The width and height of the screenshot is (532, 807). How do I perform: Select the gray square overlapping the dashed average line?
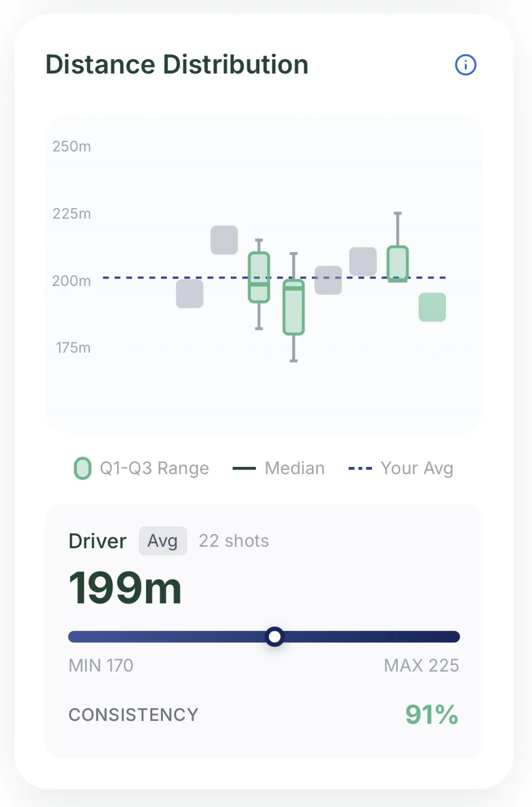click(x=328, y=280)
